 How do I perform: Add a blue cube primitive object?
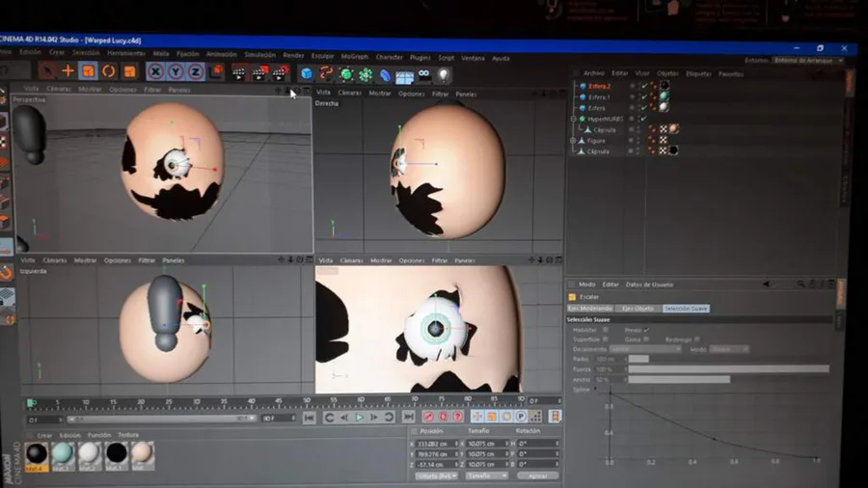306,73
